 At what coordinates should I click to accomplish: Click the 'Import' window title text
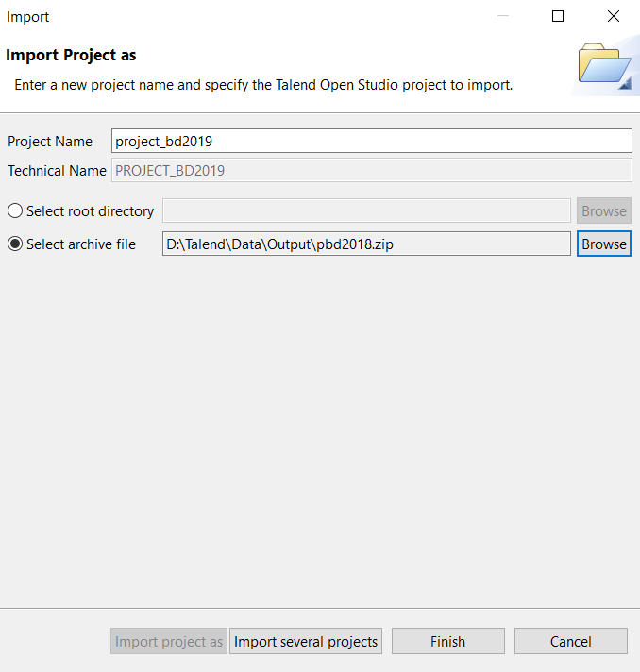tap(28, 17)
